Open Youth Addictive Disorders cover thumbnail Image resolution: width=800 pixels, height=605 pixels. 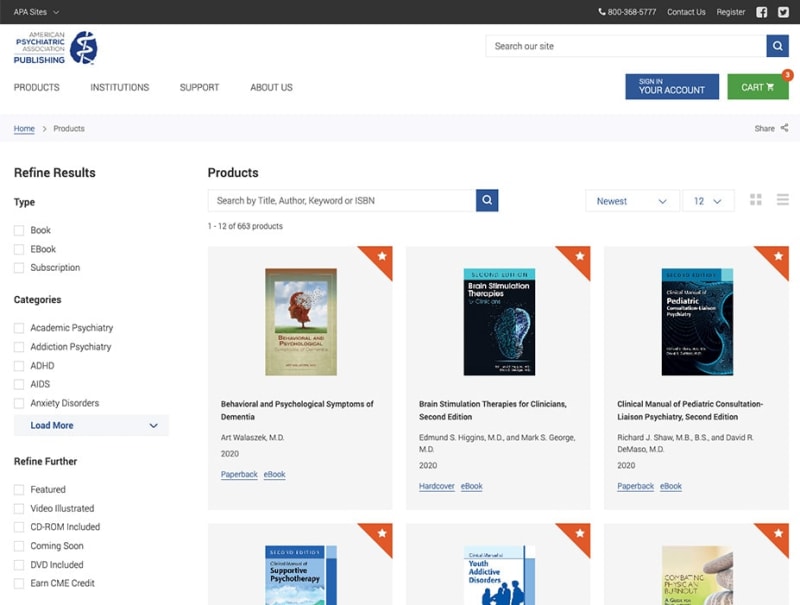pyautogui.click(x=499, y=575)
